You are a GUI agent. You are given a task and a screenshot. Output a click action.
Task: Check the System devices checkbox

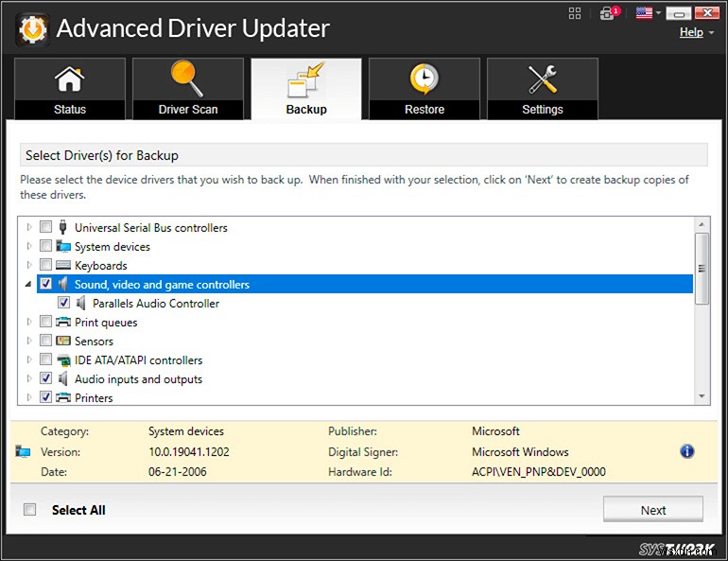pos(45,246)
